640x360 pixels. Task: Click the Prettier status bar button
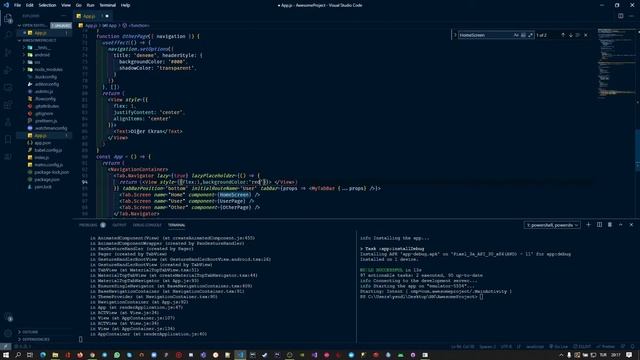pyautogui.click(x=606, y=347)
